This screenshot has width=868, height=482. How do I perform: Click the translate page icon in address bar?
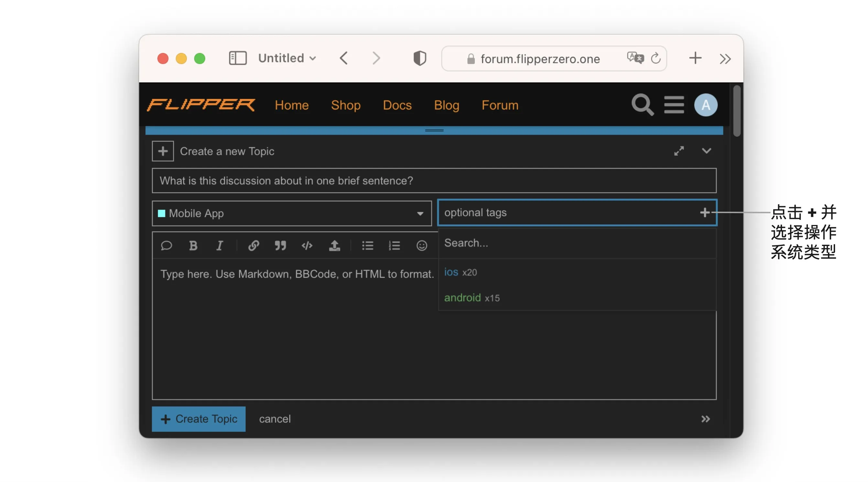pos(635,58)
